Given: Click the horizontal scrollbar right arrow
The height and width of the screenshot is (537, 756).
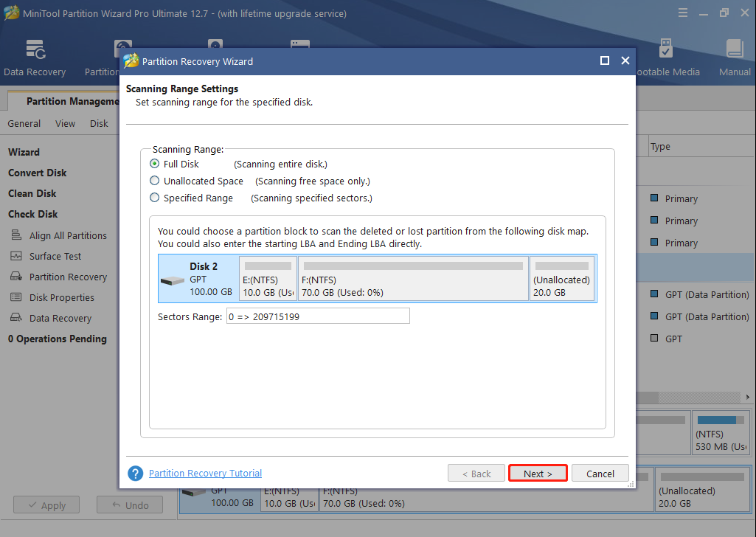Looking at the screenshot, I should click(747, 397).
